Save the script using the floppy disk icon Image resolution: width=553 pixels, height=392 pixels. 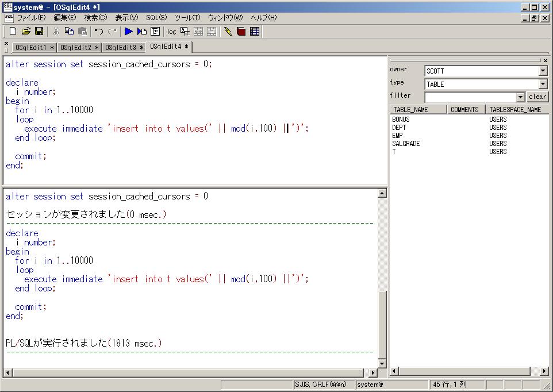(39, 31)
